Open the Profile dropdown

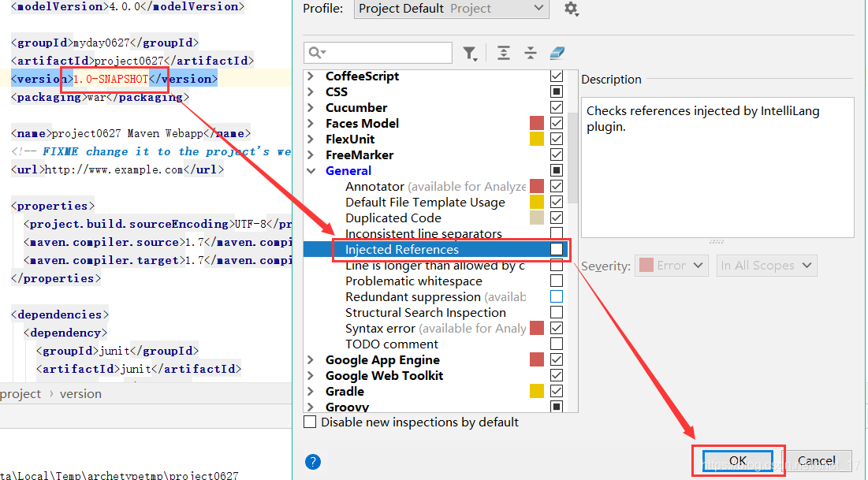click(x=451, y=9)
